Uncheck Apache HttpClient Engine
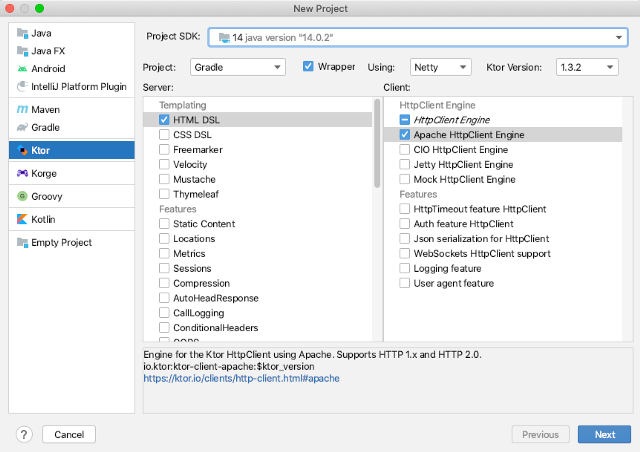This screenshot has height=452, width=640. point(404,134)
